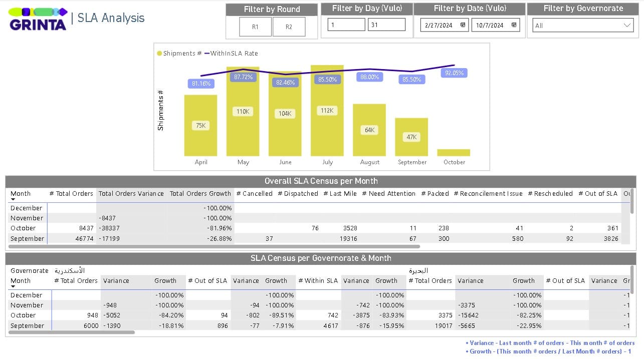Click the 92.05% data label
The image size is (644, 359).
[455, 73]
